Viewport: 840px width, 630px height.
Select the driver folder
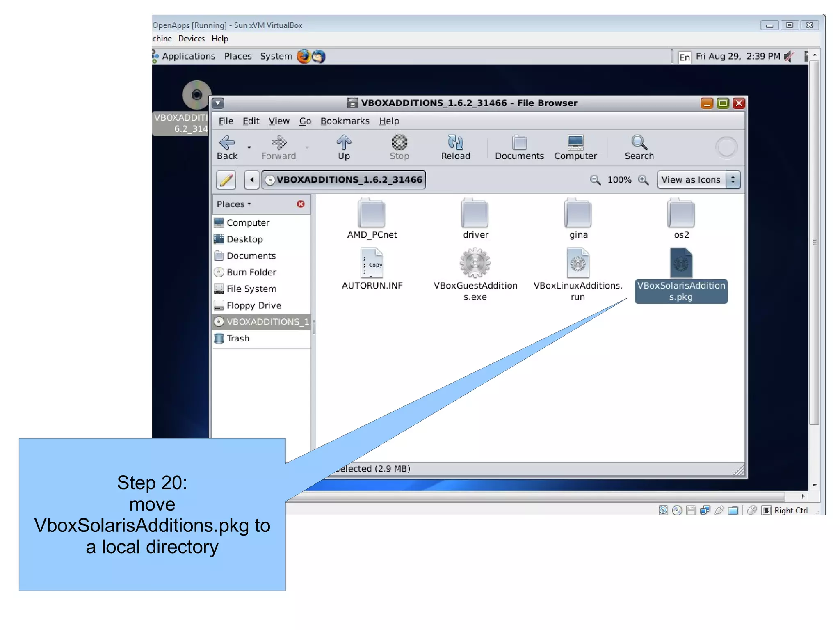coord(475,218)
